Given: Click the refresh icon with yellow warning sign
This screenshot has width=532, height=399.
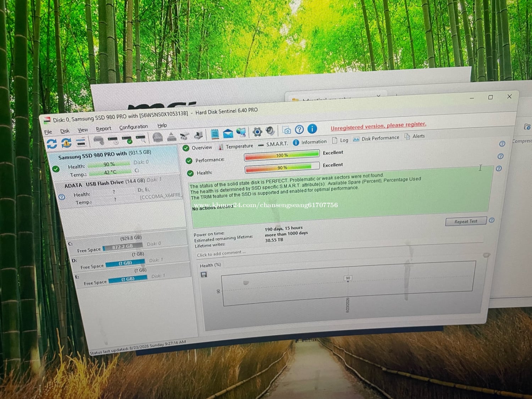Looking at the screenshot, I should pos(66,143).
